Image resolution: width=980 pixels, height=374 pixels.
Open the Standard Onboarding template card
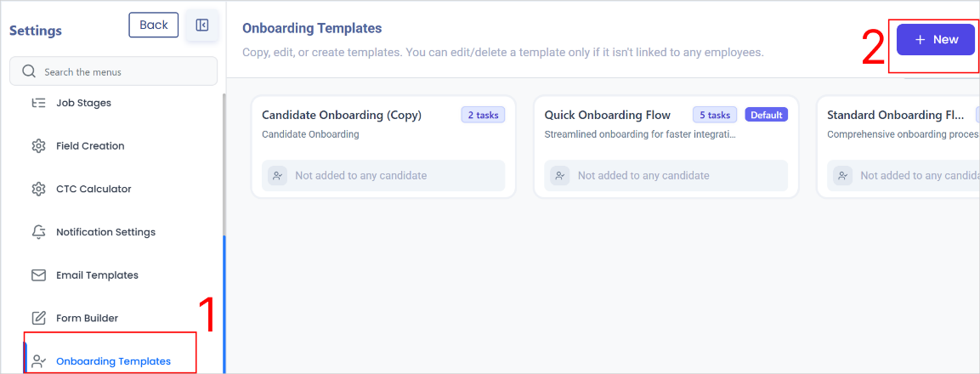(x=898, y=147)
